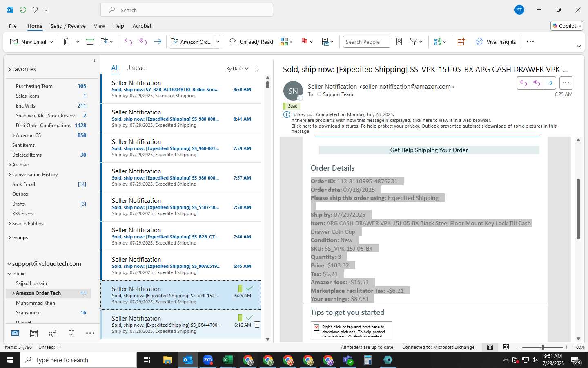Click the Search People field

click(366, 42)
